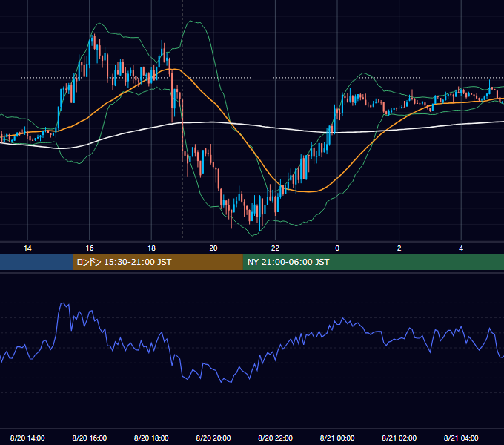The image size is (504, 445).
Task: Click the 16 hour label on price chart axis
Action: click(x=90, y=248)
